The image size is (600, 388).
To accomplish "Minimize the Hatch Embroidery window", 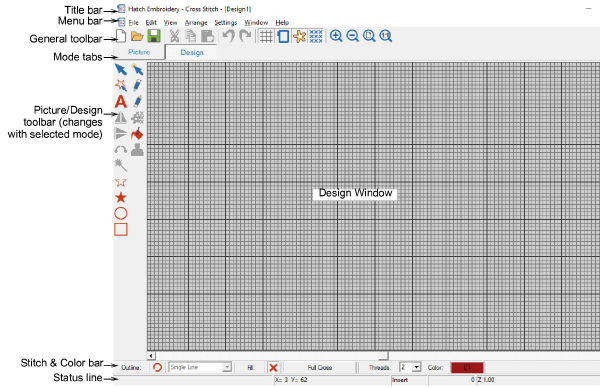I will (x=589, y=8).
